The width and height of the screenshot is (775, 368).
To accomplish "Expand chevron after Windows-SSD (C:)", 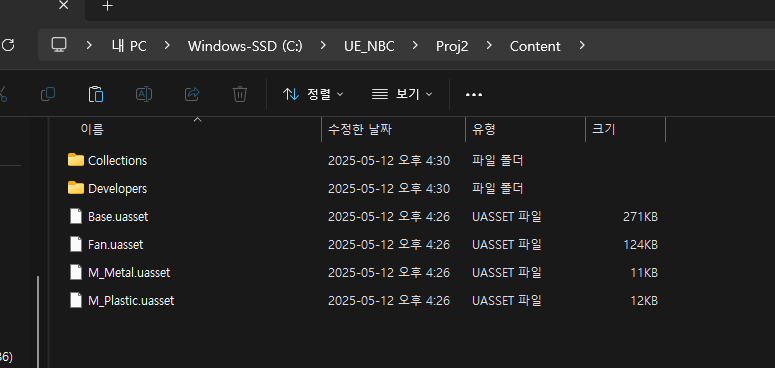I will click(x=323, y=45).
